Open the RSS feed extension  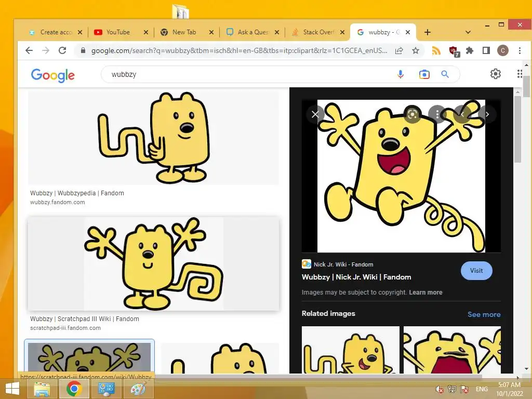pos(436,50)
